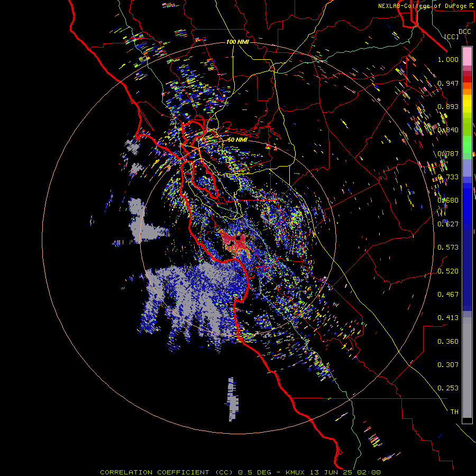The width and height of the screenshot is (476, 476).
Task: Select the "0.467" legend value
Action: click(448, 295)
